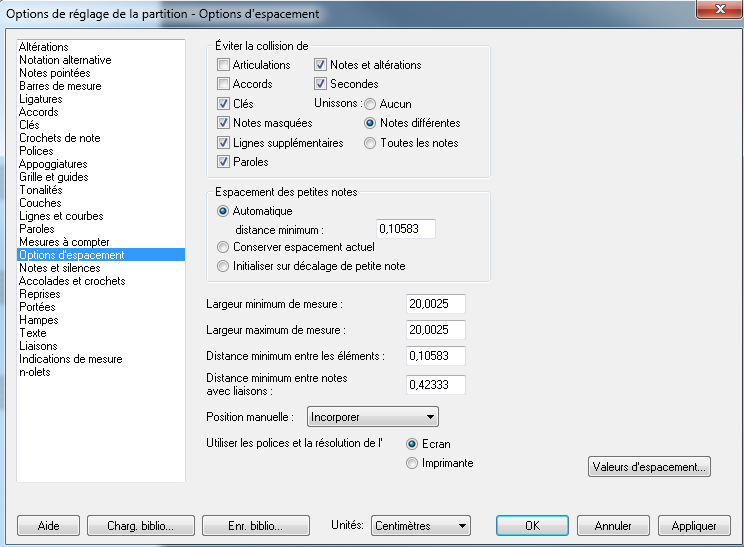This screenshot has width=744, height=547.
Task: Toggle the Secondes checkbox
Action: click(x=321, y=84)
